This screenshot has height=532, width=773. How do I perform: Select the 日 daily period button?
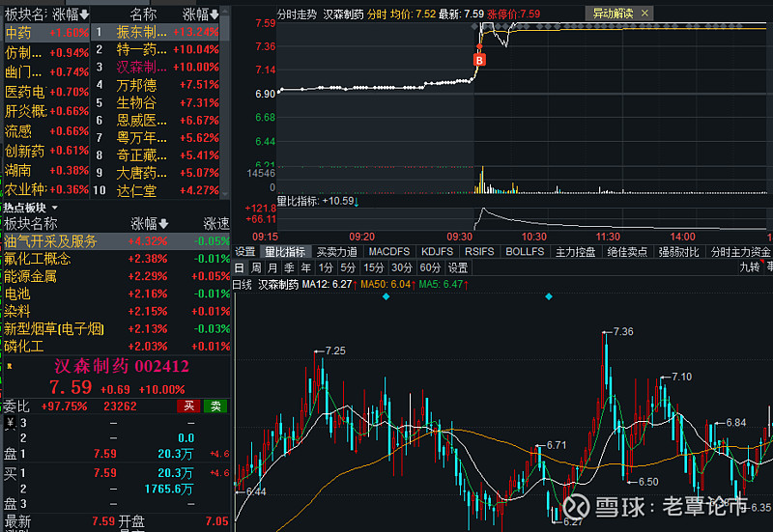(x=239, y=268)
